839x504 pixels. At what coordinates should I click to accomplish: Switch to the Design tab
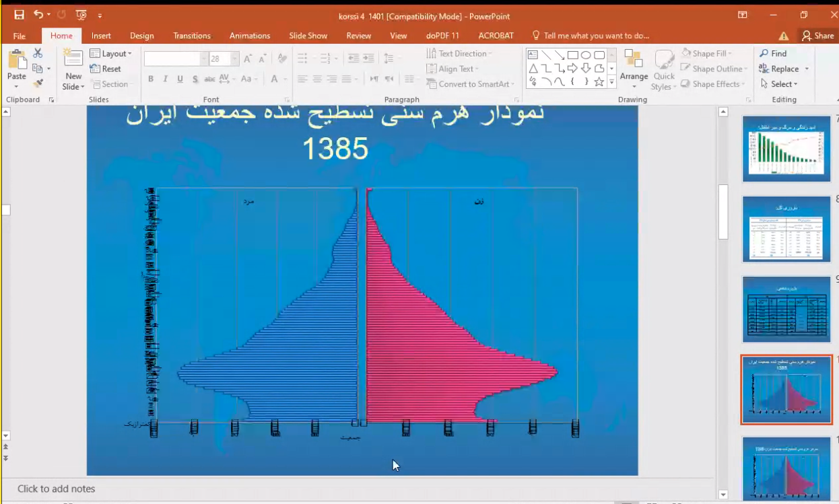(x=142, y=36)
